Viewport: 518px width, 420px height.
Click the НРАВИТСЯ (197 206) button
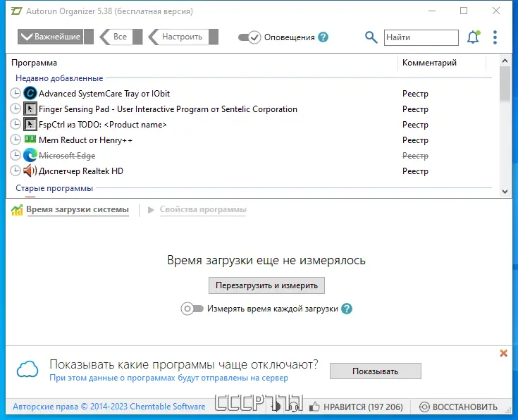356,407
